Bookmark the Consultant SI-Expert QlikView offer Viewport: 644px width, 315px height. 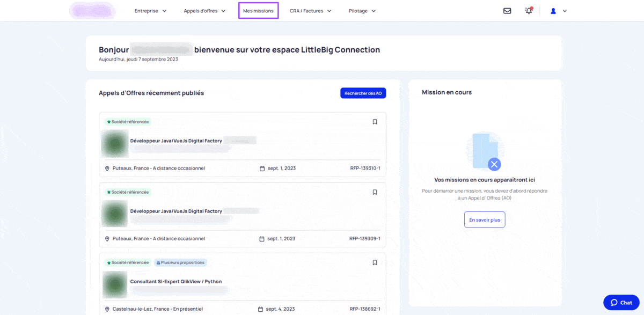(375, 262)
